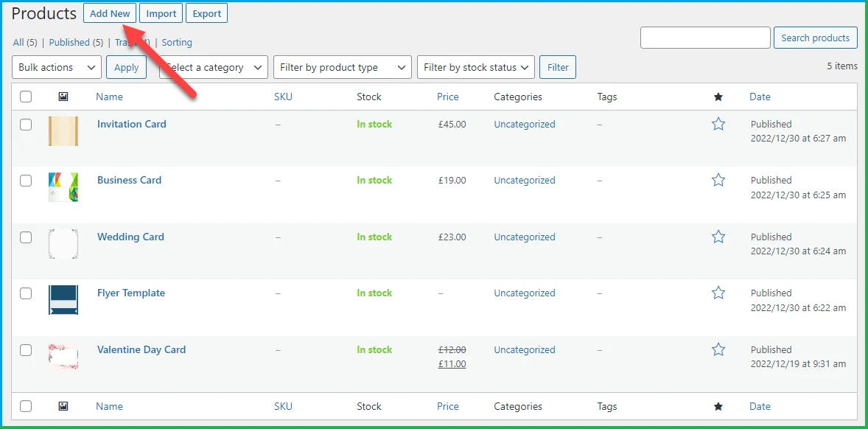Open Business Card product thumbnail
868x429 pixels.
tap(63, 187)
